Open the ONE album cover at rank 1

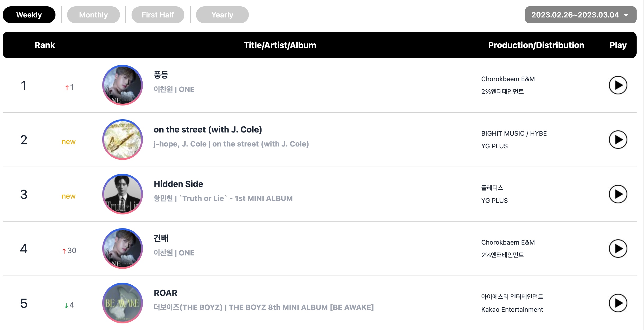[123, 85]
